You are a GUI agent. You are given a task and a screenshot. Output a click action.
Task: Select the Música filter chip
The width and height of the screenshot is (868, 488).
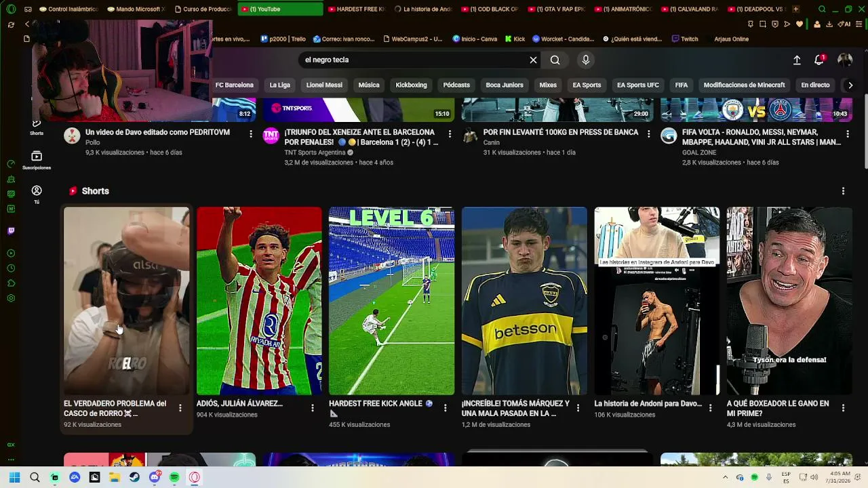pyautogui.click(x=369, y=85)
